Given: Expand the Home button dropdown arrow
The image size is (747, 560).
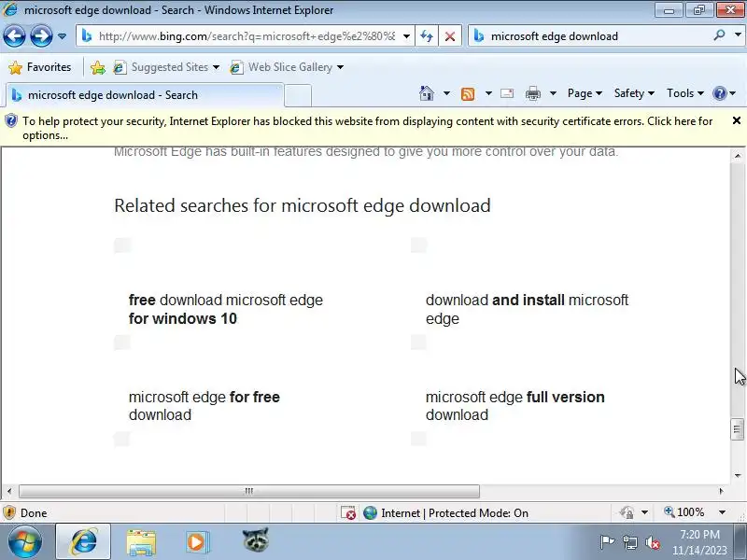Looking at the screenshot, I should click(x=446, y=93).
